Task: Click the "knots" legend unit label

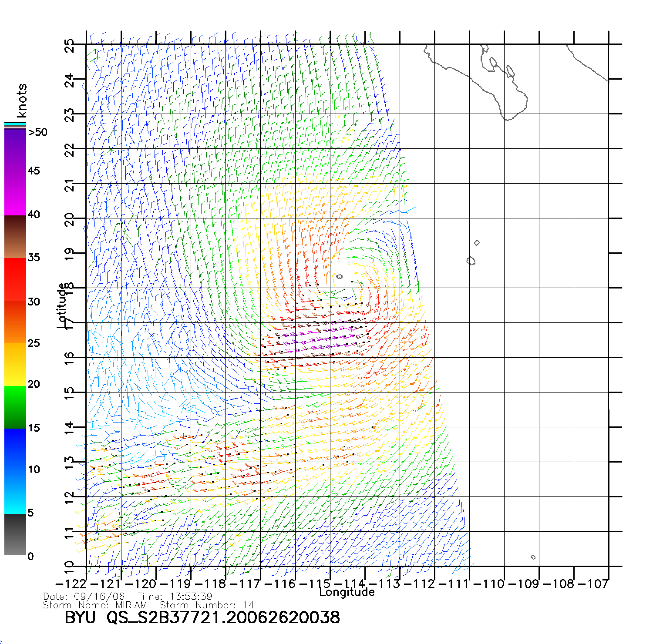Action: click(22, 101)
